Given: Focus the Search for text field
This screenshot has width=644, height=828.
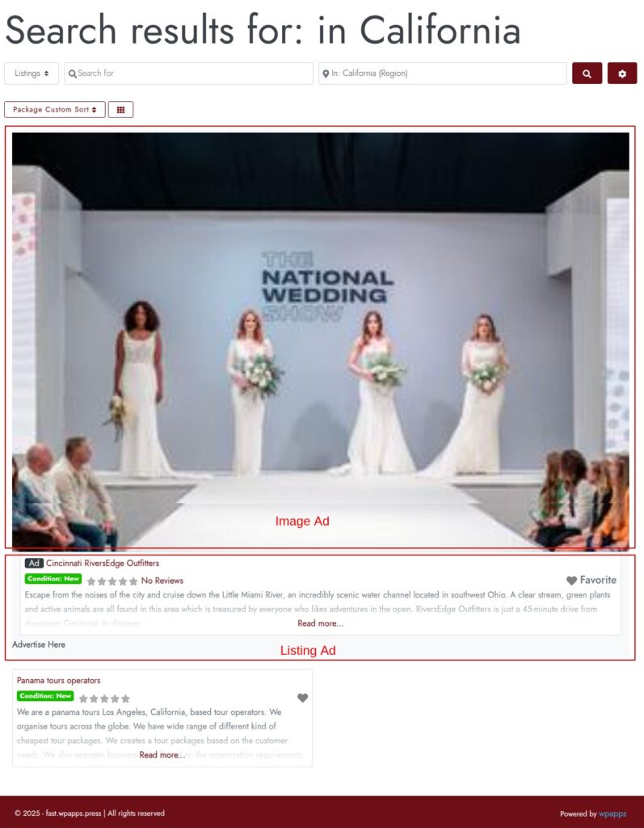Looking at the screenshot, I should click(192, 74).
